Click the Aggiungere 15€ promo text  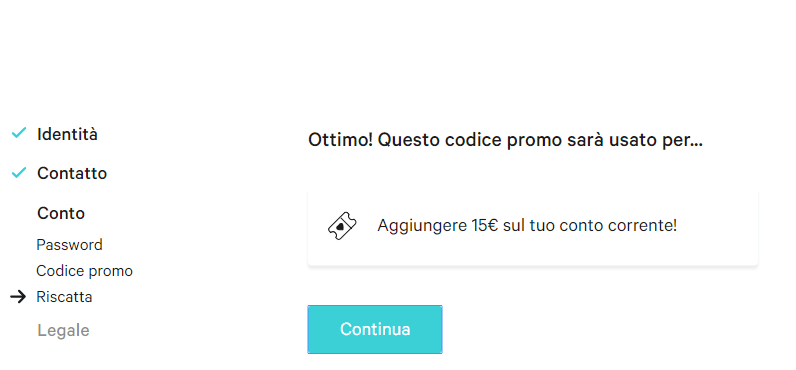click(527, 225)
